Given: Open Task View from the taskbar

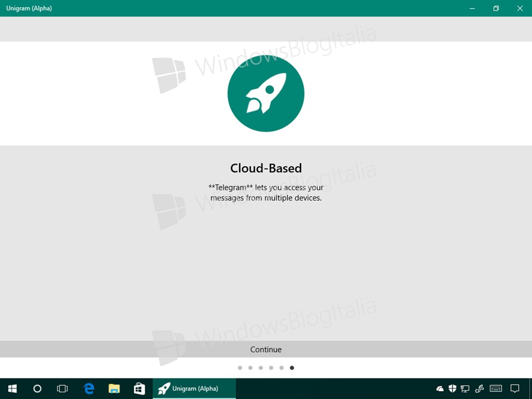Looking at the screenshot, I should pos(63,388).
